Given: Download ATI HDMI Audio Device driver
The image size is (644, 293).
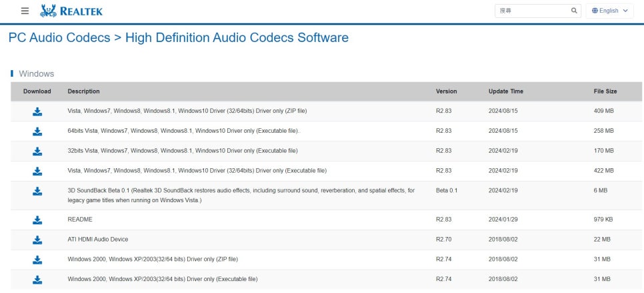Looking at the screenshot, I should point(37,240).
